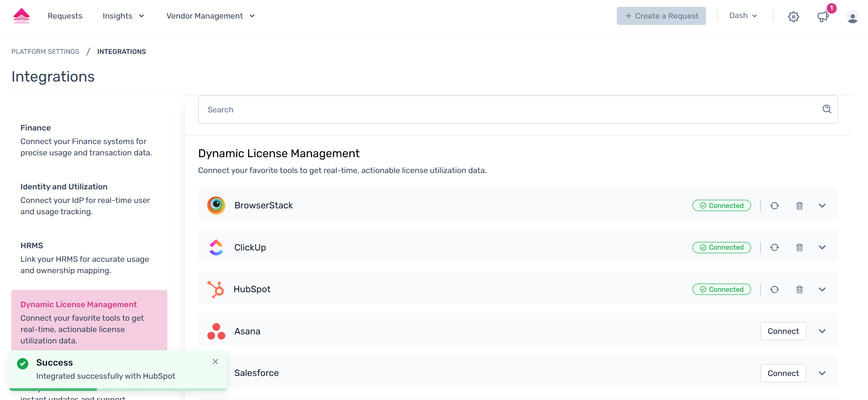Screen dimensions: 868x400
Task: Expand the Asana row
Action: click(x=822, y=331)
